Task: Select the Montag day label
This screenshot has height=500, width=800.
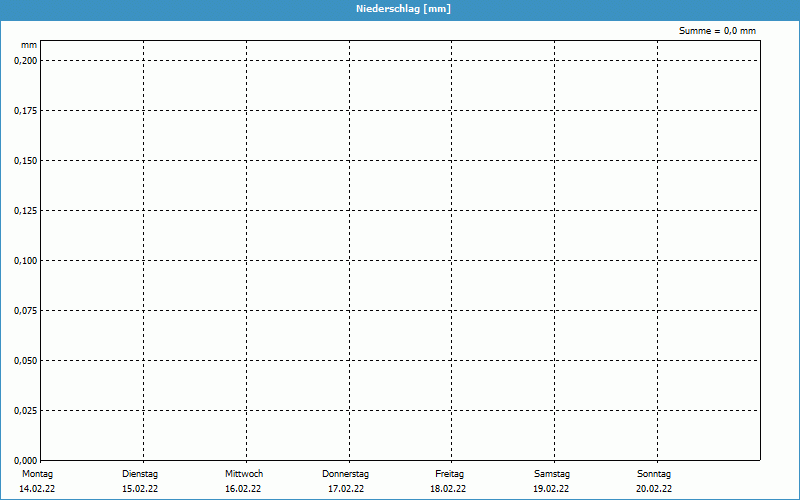Action: coord(37,474)
